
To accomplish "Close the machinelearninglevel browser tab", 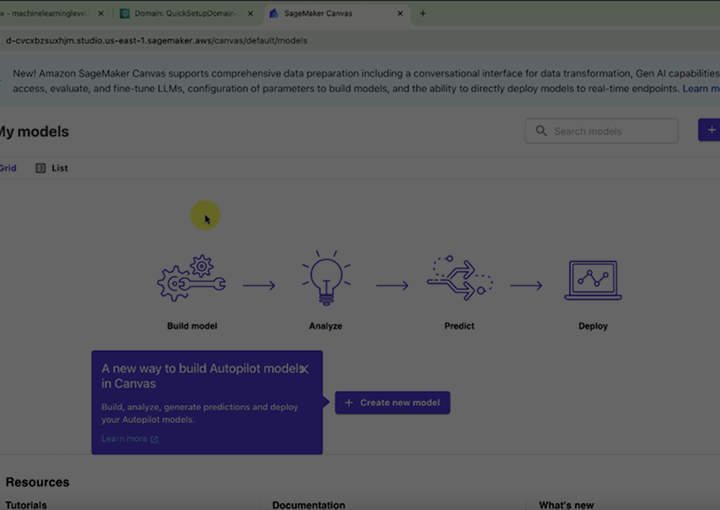I will (101, 13).
